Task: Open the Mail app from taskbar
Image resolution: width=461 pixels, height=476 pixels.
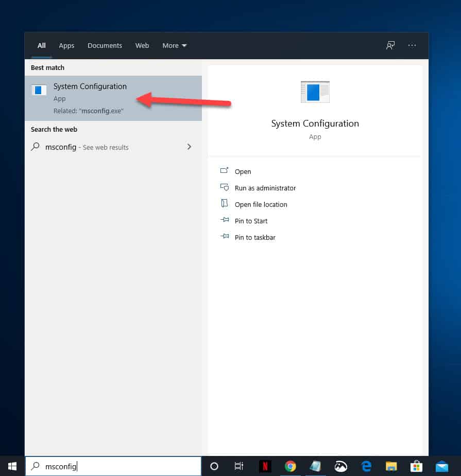Action: point(442,466)
